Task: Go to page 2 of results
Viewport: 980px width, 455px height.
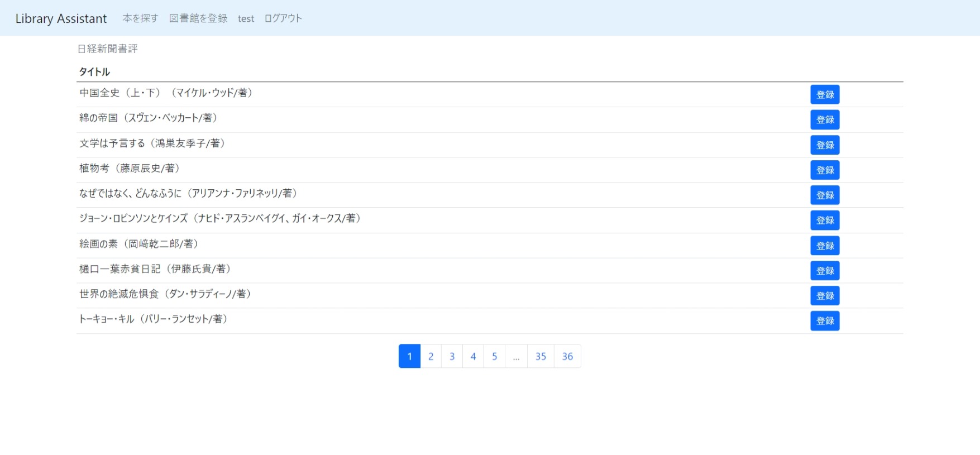Action: pos(431,356)
